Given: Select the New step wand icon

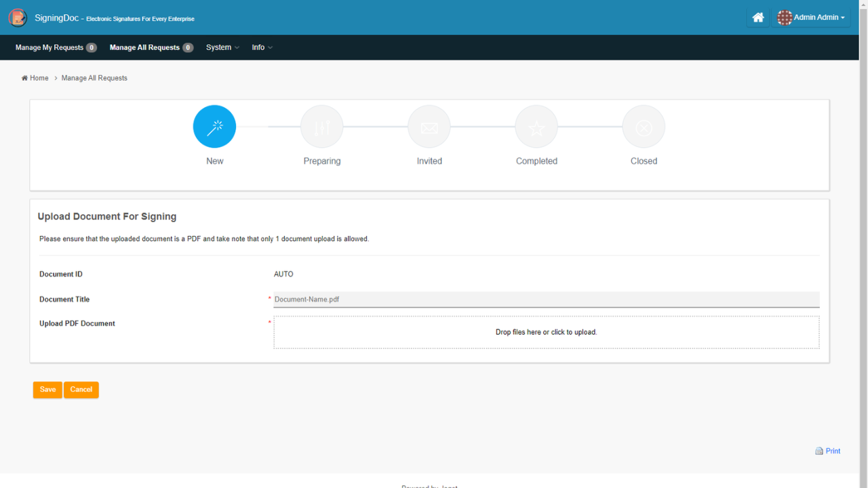Looking at the screenshot, I should tap(214, 127).
